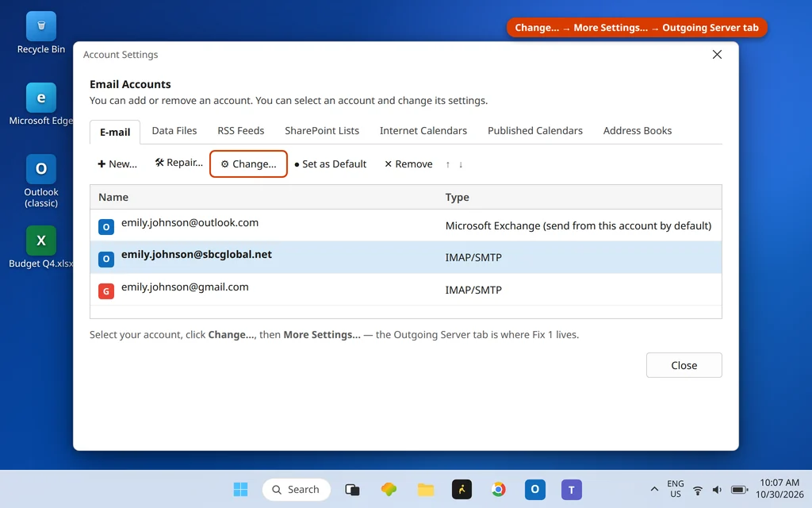Switch to Address Books tab

(x=638, y=131)
